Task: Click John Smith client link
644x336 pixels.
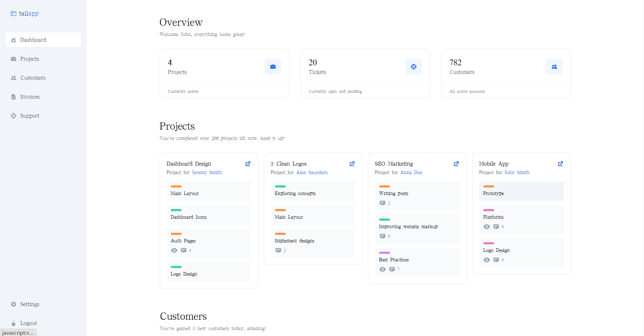Action: 517,173
